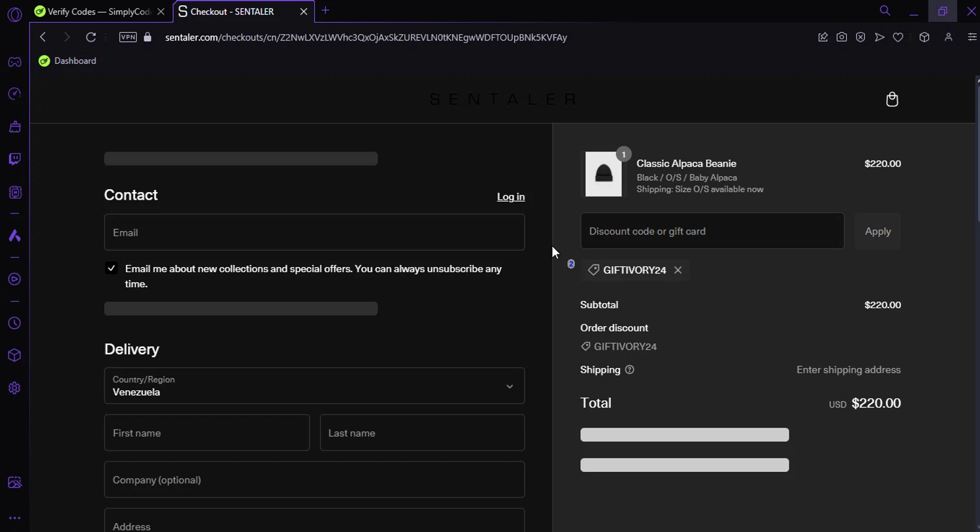Screen dimensions: 980x532
Task: Click the site lock security icon
Action: [148, 37]
